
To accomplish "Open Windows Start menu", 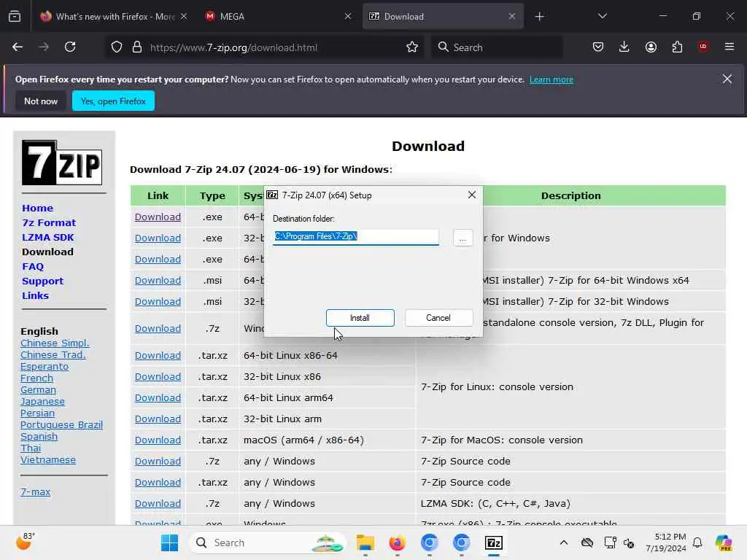I will 169,542.
